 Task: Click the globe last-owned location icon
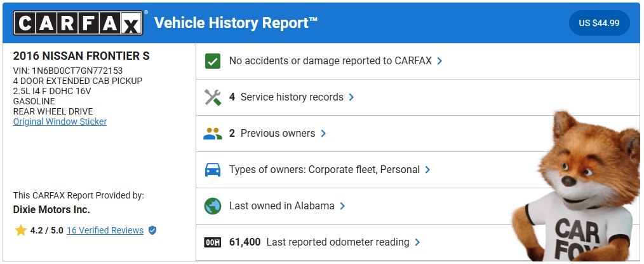click(x=213, y=206)
